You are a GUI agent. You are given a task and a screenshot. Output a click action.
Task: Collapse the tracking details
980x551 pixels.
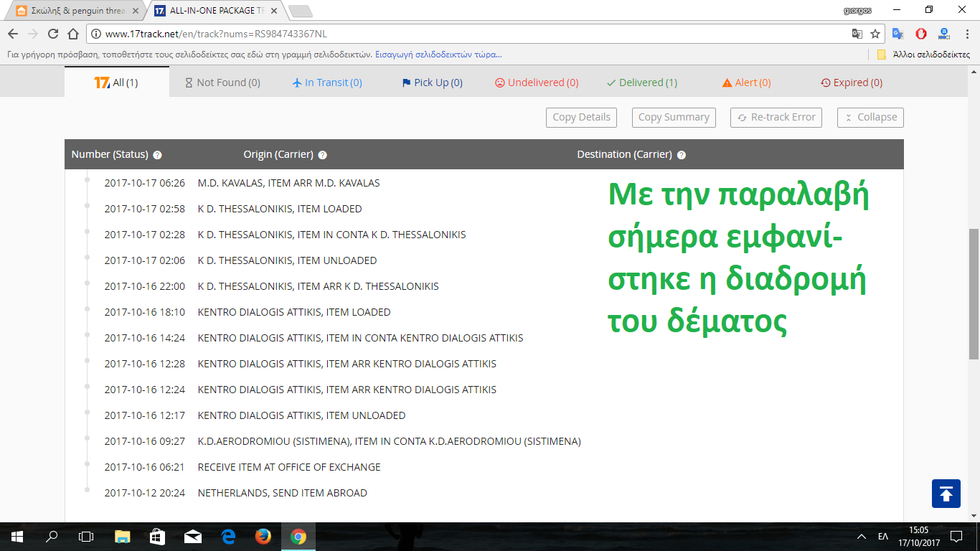coord(870,118)
